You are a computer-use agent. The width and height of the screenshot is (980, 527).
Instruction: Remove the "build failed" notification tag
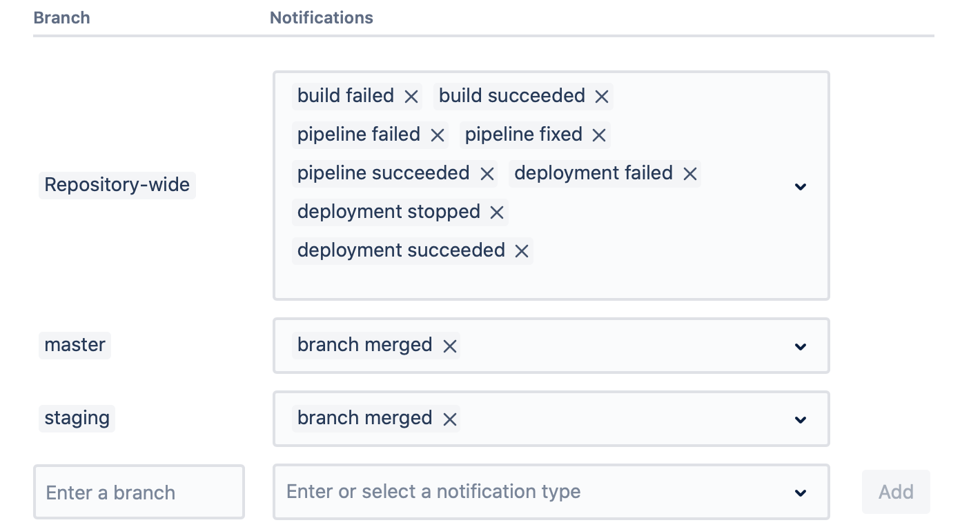point(411,97)
